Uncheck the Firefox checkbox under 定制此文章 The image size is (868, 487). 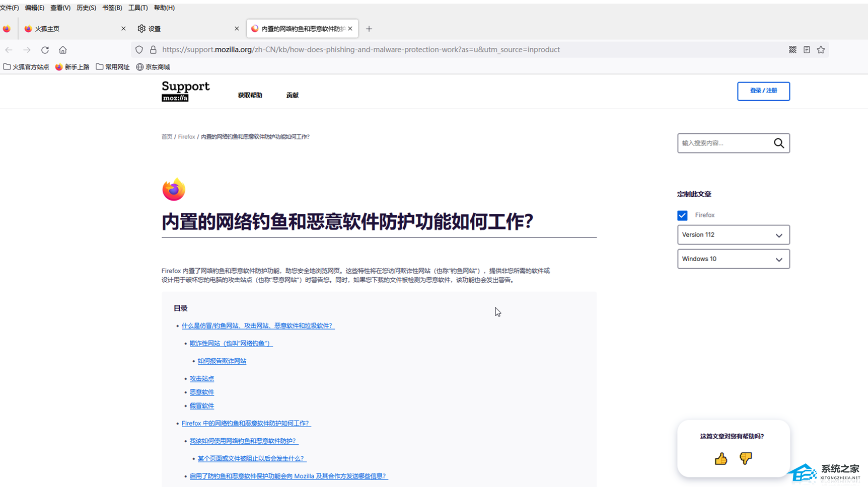pyautogui.click(x=682, y=215)
